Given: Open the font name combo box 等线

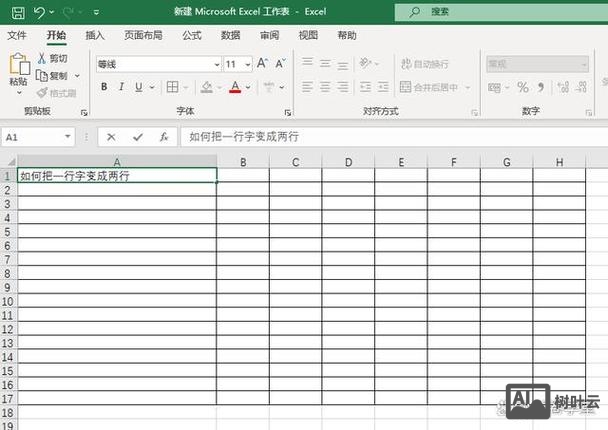Looking at the screenshot, I should coord(159,64).
